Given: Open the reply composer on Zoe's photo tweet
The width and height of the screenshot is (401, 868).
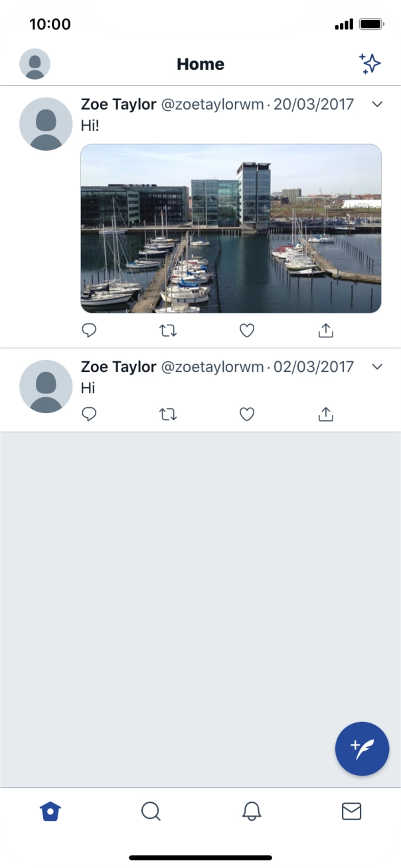Looking at the screenshot, I should [89, 330].
